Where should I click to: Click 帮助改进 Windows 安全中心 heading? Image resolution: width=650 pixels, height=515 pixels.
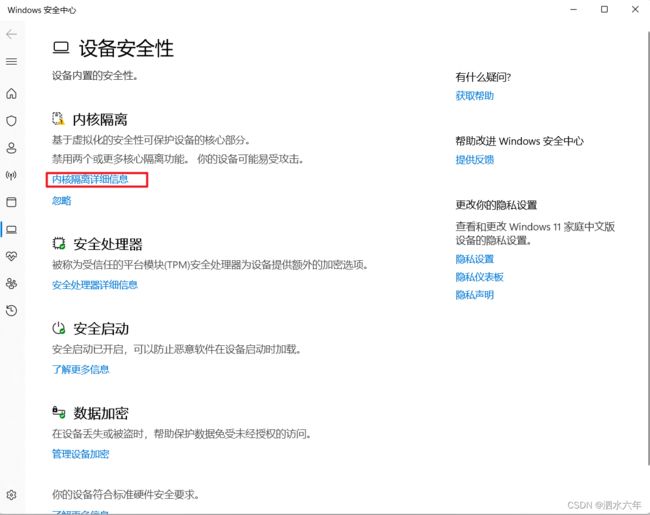519,141
